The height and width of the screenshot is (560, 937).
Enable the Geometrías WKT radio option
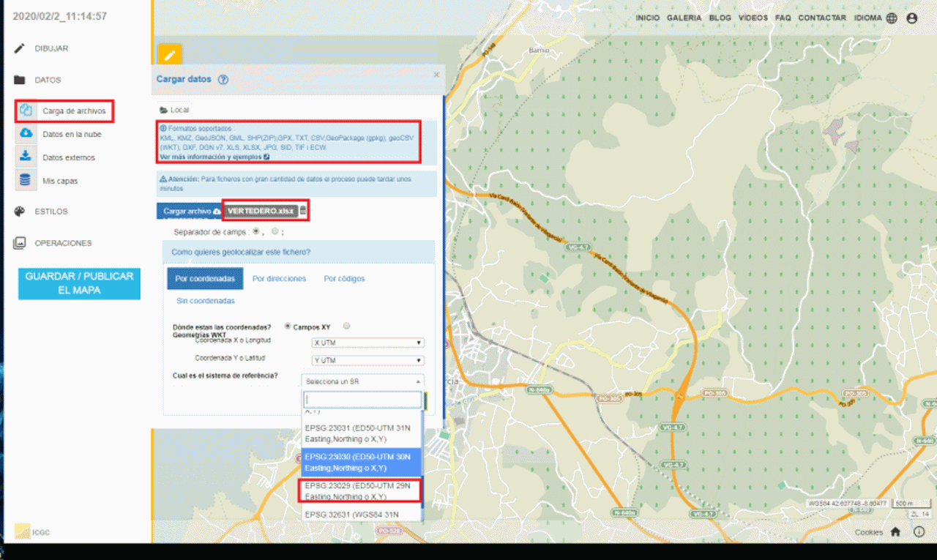click(x=345, y=326)
